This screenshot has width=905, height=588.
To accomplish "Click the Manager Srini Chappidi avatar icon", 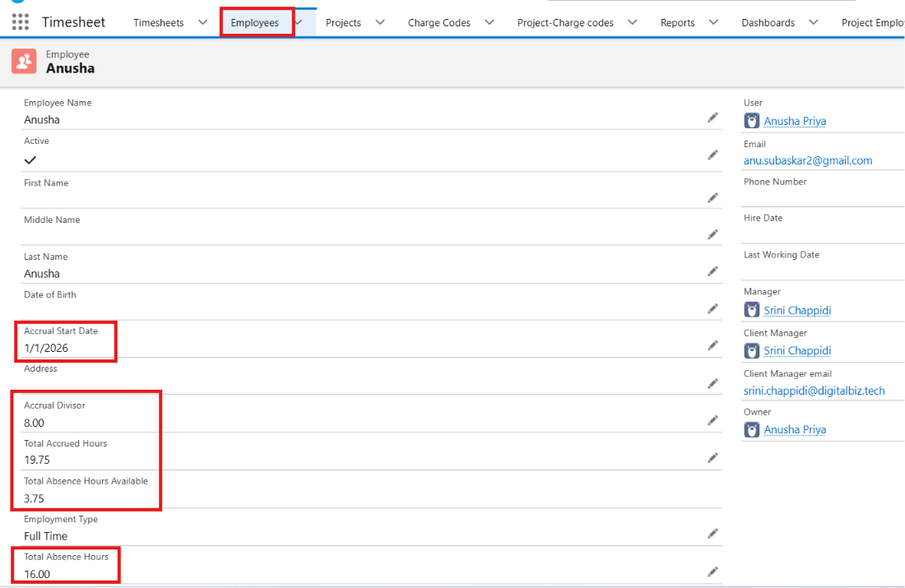I will point(751,310).
